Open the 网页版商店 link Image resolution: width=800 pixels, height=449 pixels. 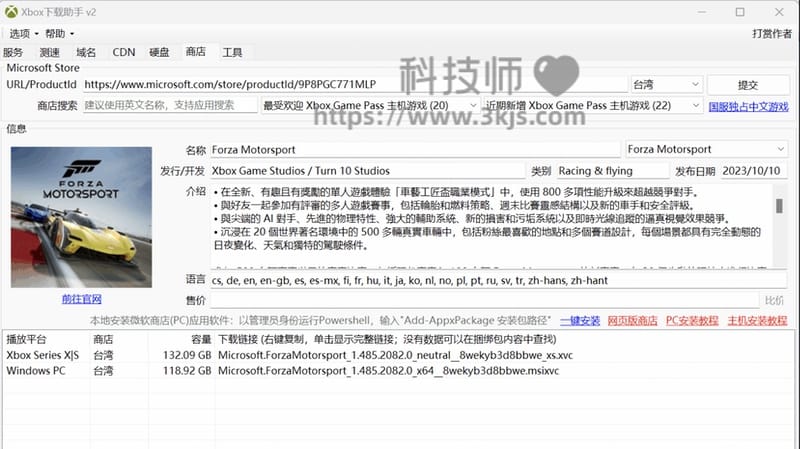[633, 320]
